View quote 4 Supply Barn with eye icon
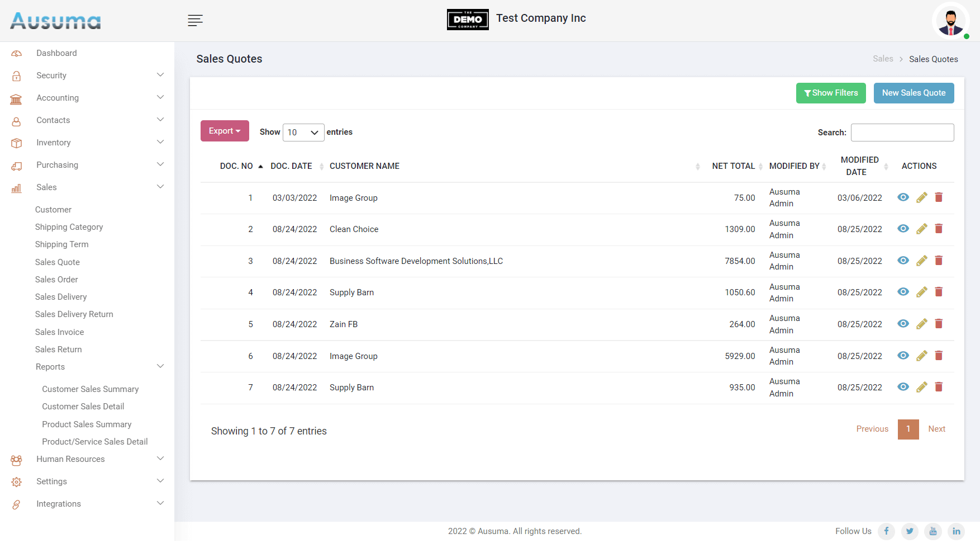This screenshot has height=543, width=980. click(x=903, y=292)
